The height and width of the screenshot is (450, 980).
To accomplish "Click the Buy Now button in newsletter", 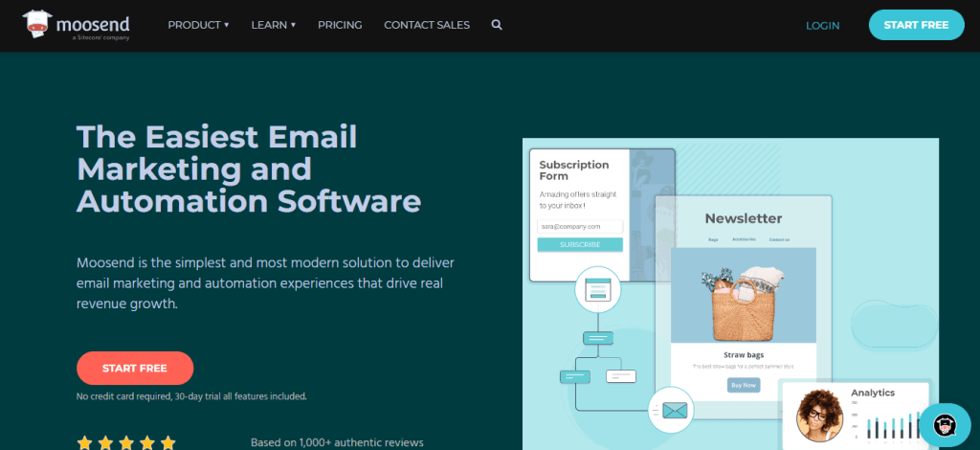I will [744, 385].
